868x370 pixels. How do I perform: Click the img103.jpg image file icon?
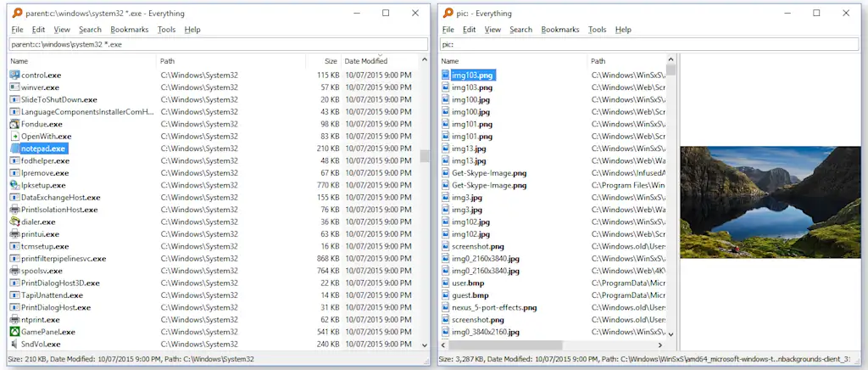[x=446, y=76]
